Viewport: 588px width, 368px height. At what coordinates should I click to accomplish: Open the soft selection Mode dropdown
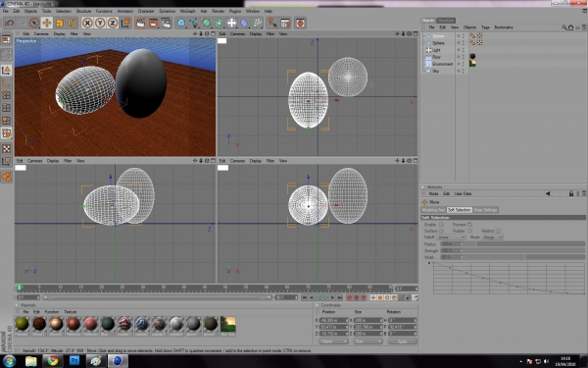tap(493, 237)
